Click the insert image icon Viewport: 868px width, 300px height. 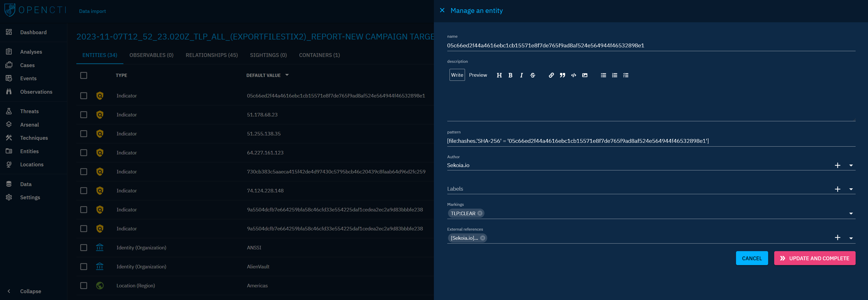click(585, 75)
